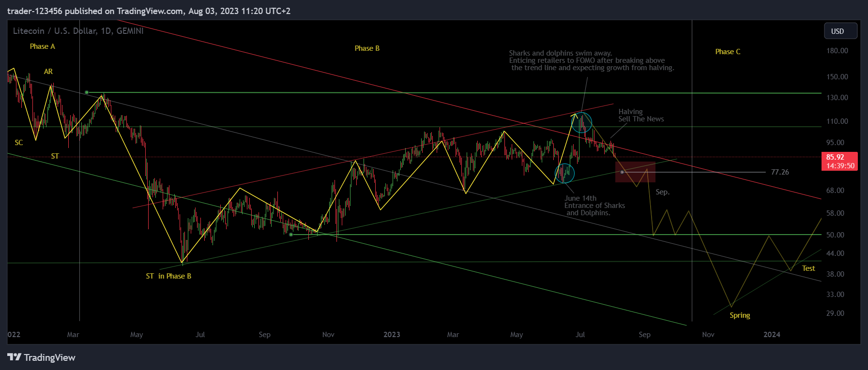This screenshot has width=868, height=370.
Task: Click the 'Phase C' label
Action: tap(728, 52)
